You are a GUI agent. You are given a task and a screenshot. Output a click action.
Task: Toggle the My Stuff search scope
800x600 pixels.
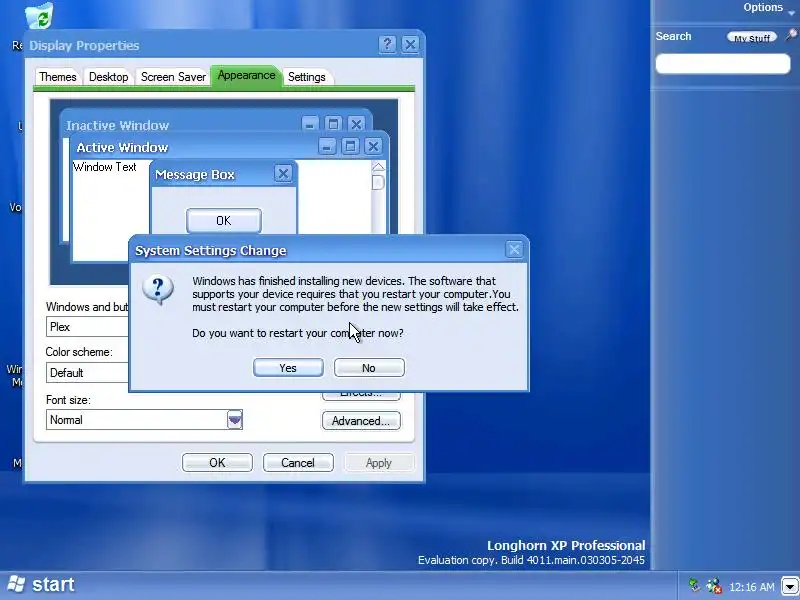click(752, 37)
